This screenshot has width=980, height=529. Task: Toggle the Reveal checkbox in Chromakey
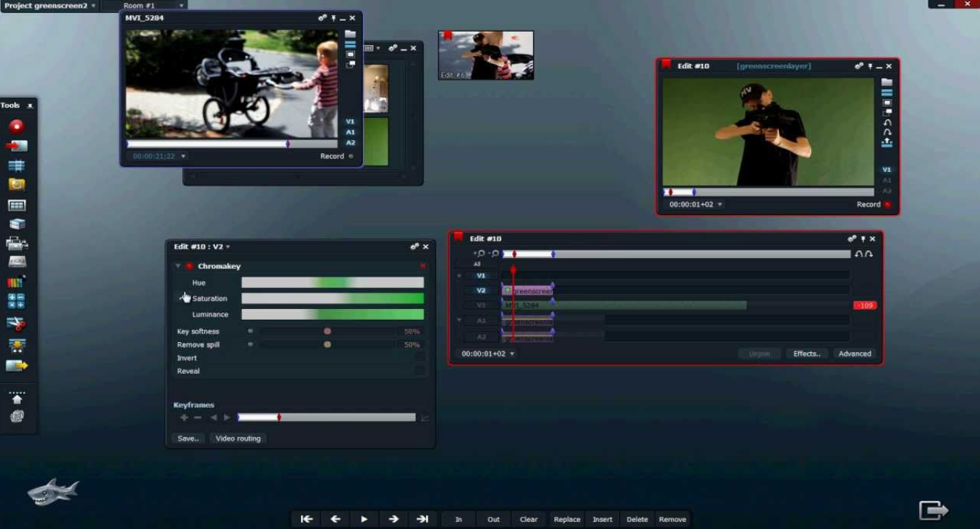tap(420, 371)
